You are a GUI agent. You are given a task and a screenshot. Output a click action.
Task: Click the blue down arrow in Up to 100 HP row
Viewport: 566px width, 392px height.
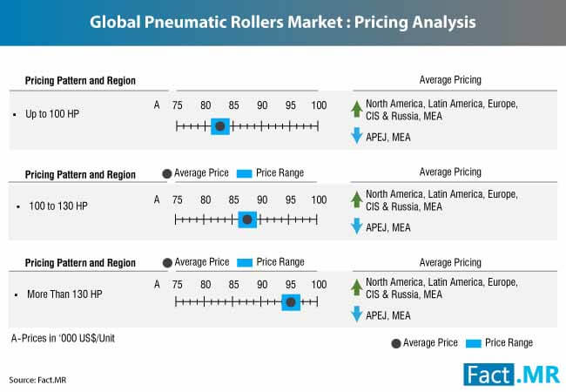[x=357, y=135]
